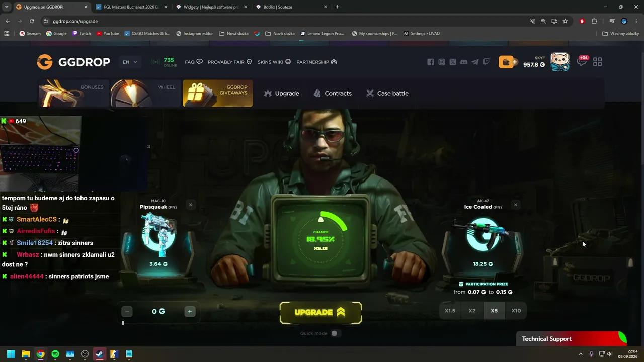The image size is (644, 362).
Task: Switch to BotRix Souteze tab
Action: [x=291, y=7]
